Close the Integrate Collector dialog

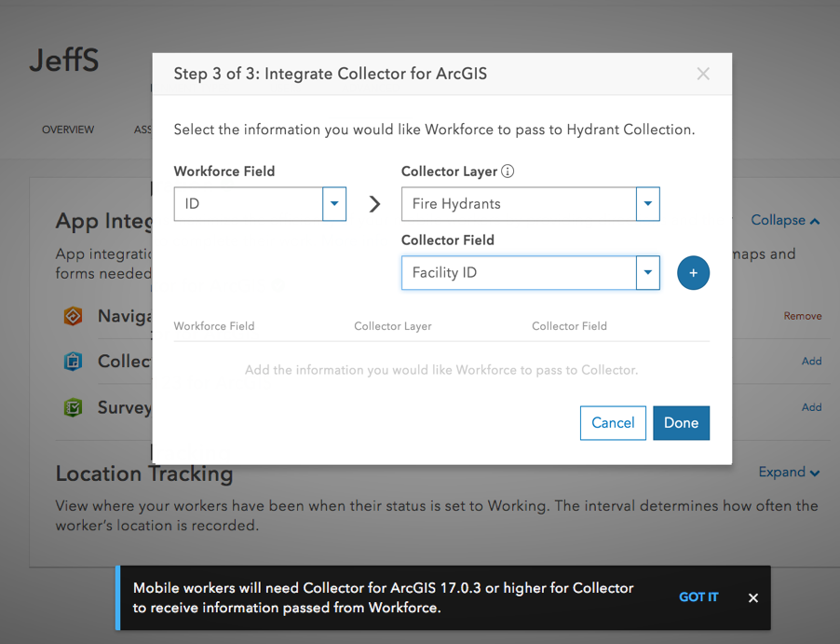click(703, 74)
